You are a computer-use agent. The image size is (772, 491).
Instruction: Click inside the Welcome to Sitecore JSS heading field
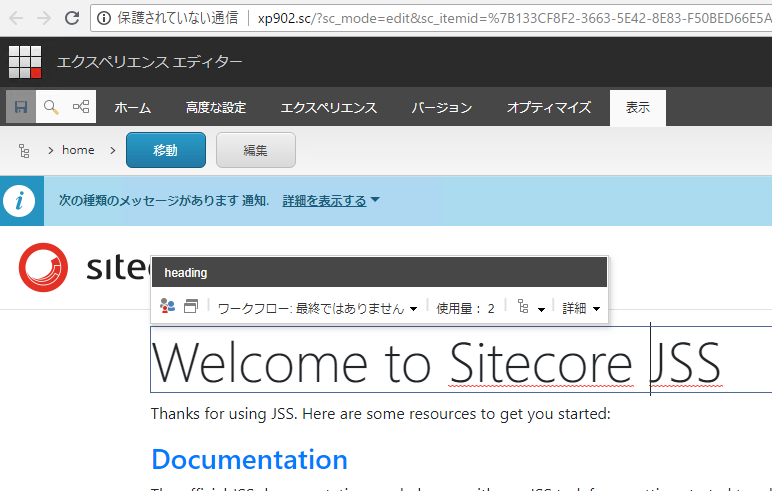click(x=461, y=360)
